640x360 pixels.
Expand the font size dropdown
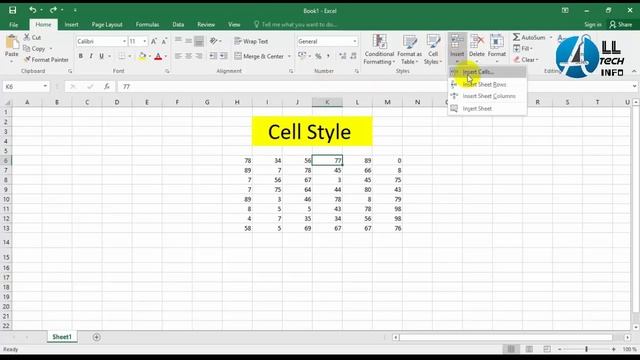point(144,41)
